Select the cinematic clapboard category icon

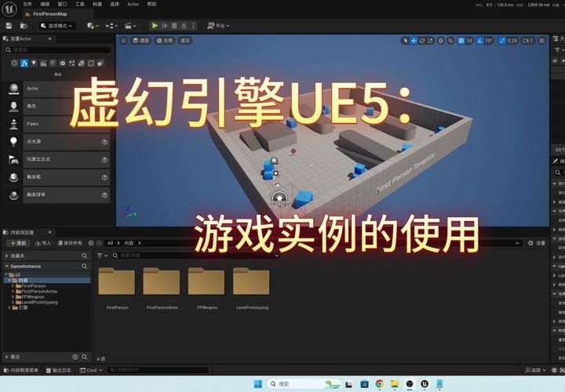click(x=43, y=63)
